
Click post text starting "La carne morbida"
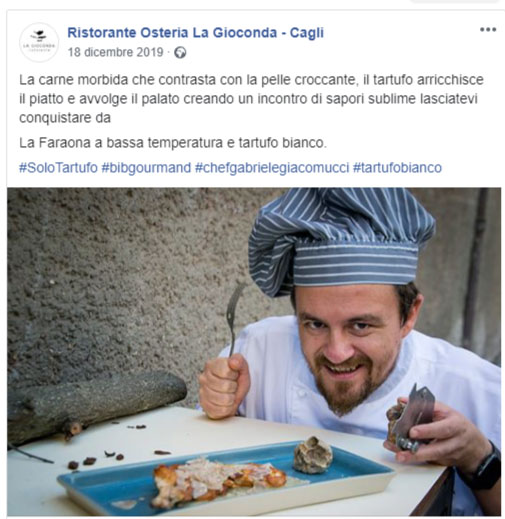(251, 99)
